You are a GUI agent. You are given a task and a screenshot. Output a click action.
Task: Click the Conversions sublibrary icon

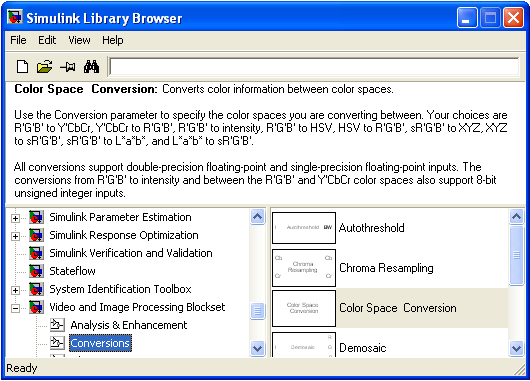(57, 343)
